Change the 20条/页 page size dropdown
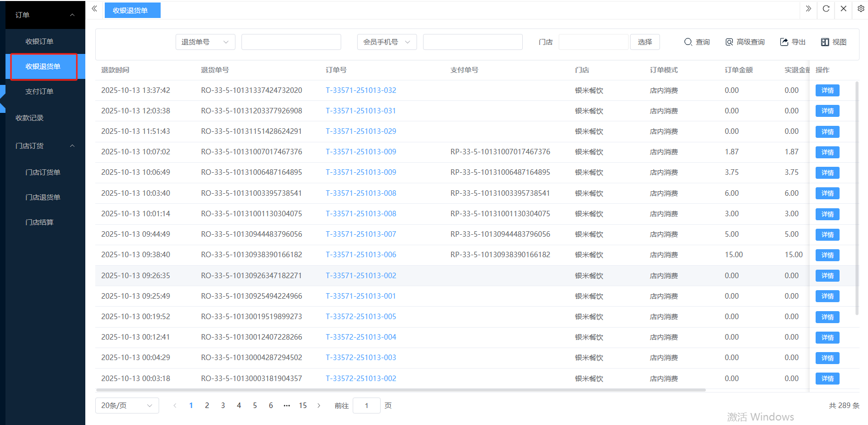Image resolution: width=868 pixels, height=425 pixels. coord(127,406)
